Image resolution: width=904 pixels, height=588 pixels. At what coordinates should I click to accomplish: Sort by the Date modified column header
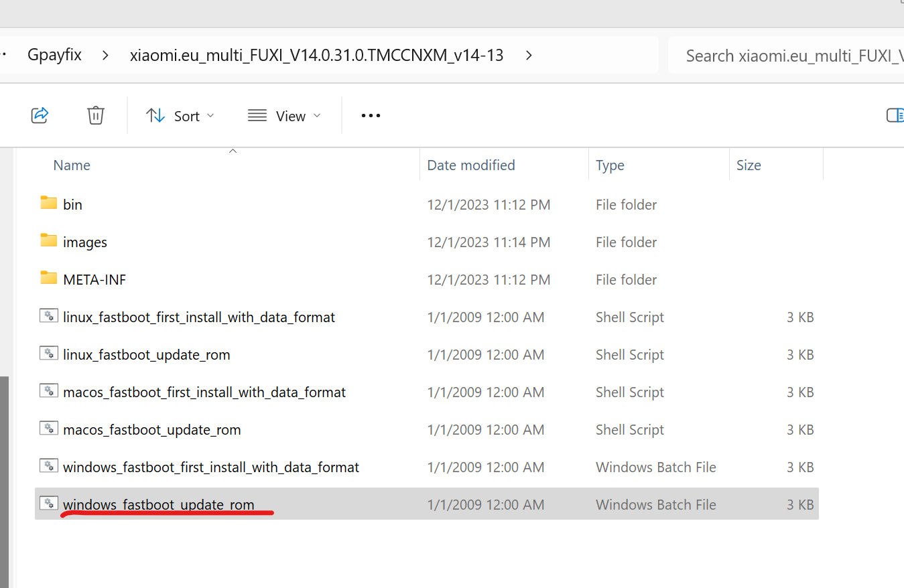(x=471, y=165)
